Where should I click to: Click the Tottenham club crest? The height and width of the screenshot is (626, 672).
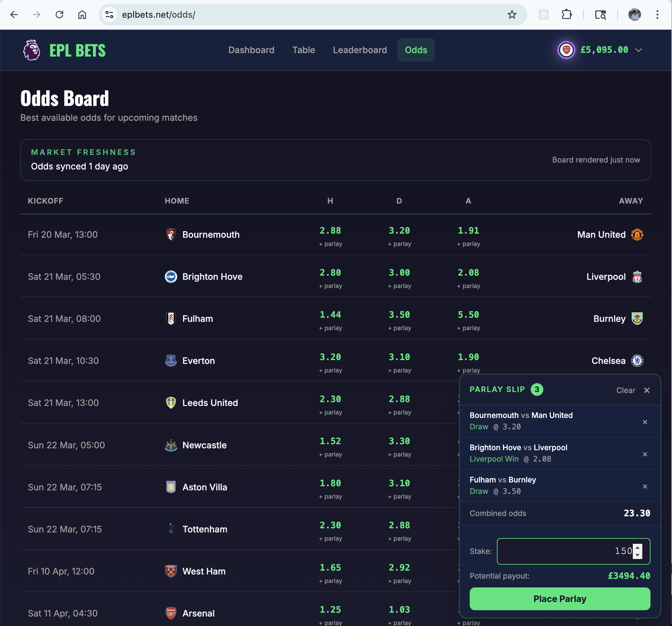pos(171,529)
